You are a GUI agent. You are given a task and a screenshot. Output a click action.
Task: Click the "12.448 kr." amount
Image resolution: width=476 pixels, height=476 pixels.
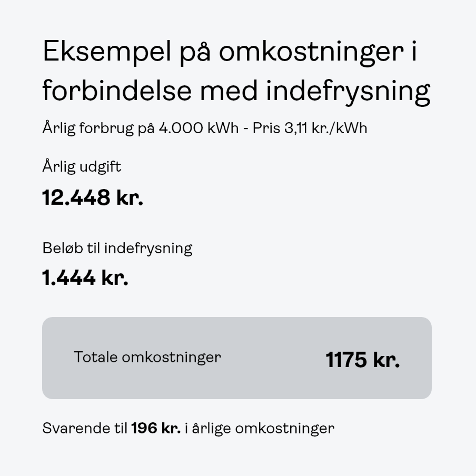93,198
